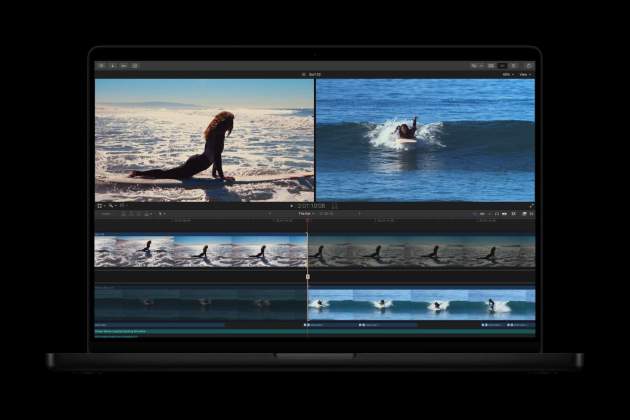Open the timeline Index panel
630x420 pixels.
point(106,214)
